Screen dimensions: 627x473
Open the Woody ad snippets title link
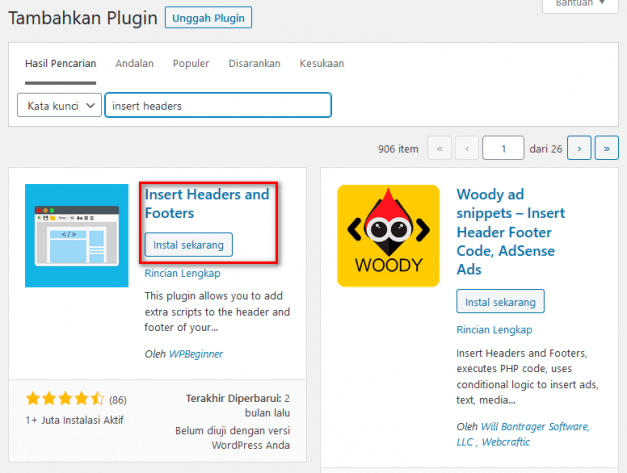tap(511, 232)
